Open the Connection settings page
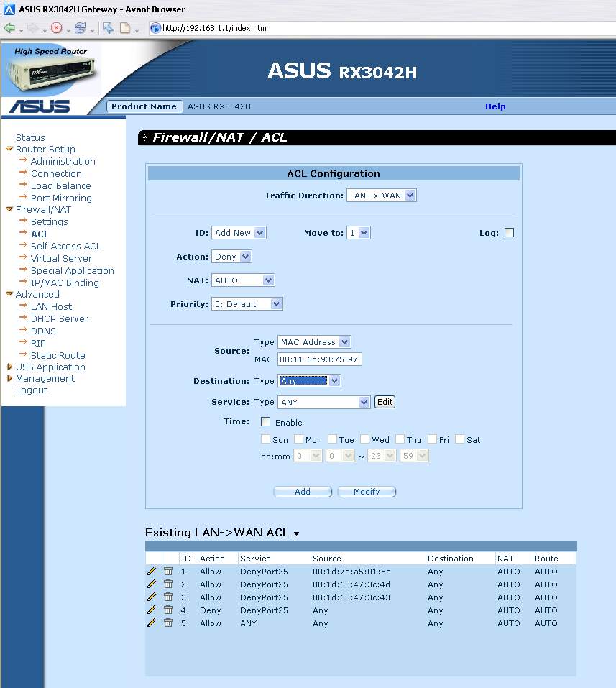The image size is (616, 688). click(x=56, y=173)
